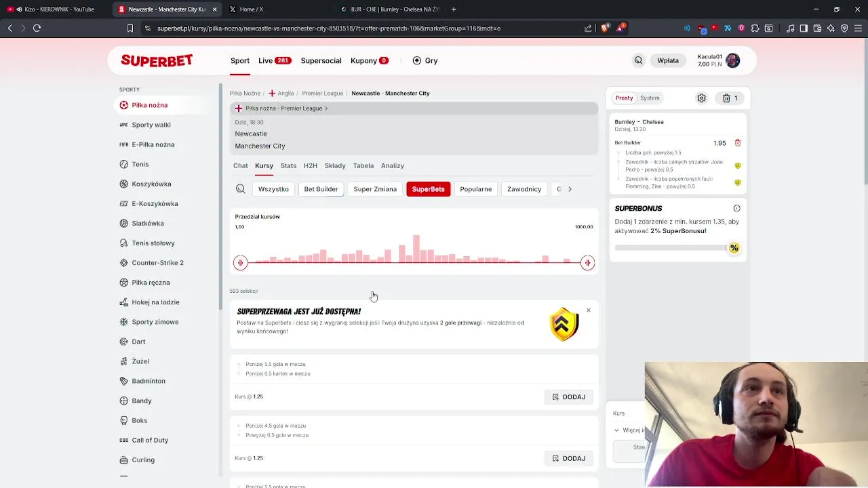Open new browser tab with plus

click(x=454, y=9)
